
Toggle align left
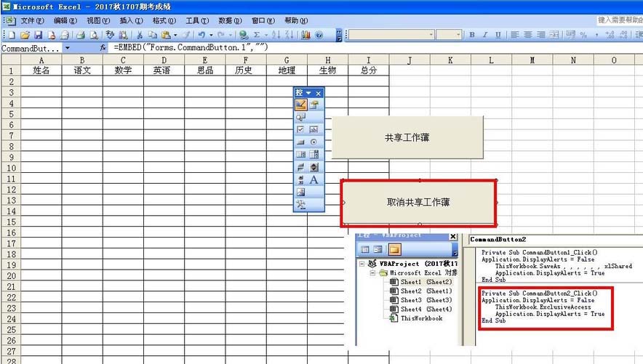[x=515, y=35]
